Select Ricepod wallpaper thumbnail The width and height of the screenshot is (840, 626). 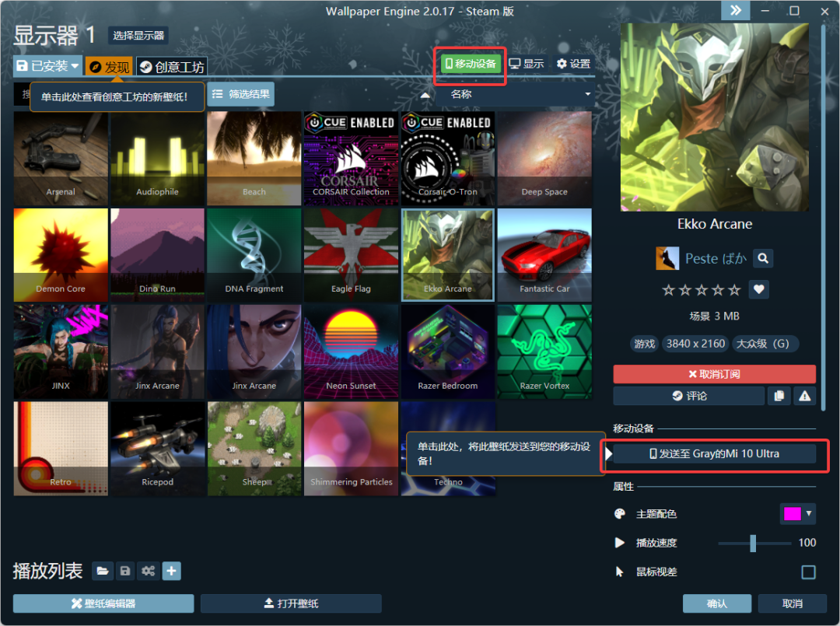click(x=157, y=449)
